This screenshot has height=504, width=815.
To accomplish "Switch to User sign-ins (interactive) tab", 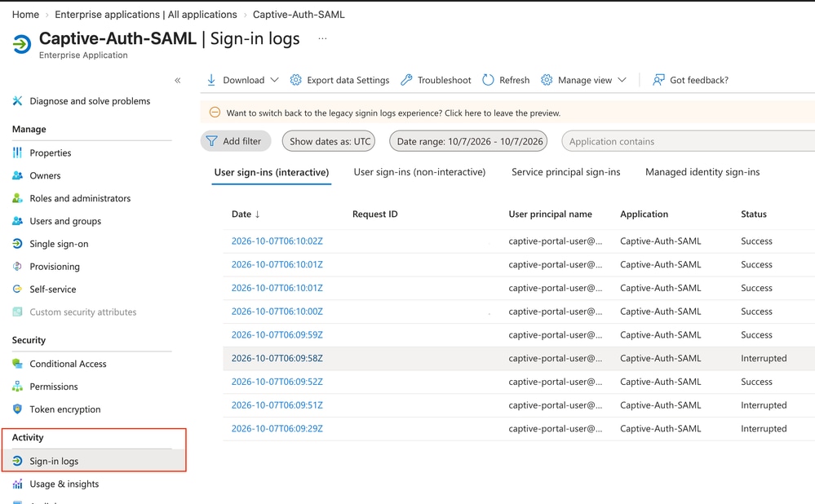I will (272, 172).
